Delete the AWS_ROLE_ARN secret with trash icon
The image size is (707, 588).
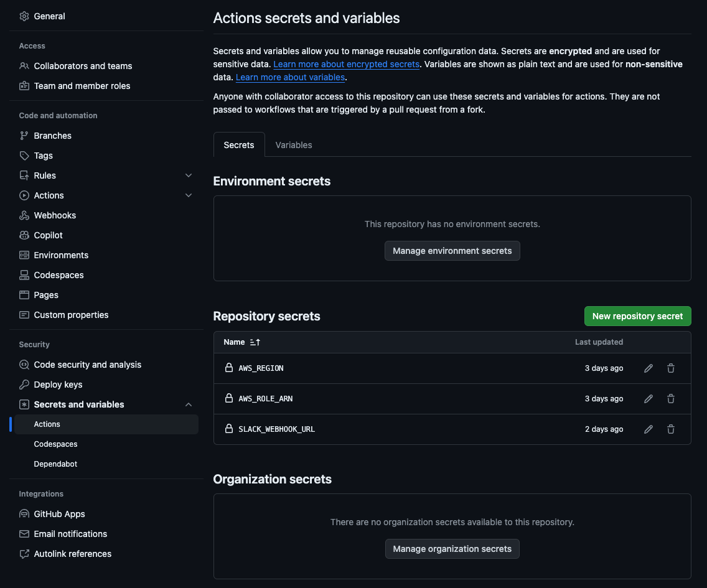click(670, 399)
